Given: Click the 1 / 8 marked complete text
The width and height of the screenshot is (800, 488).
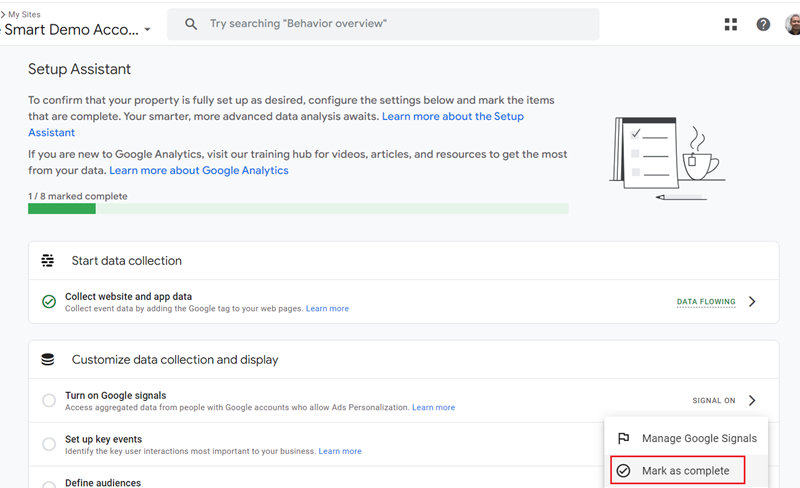Looking at the screenshot, I should (x=78, y=196).
